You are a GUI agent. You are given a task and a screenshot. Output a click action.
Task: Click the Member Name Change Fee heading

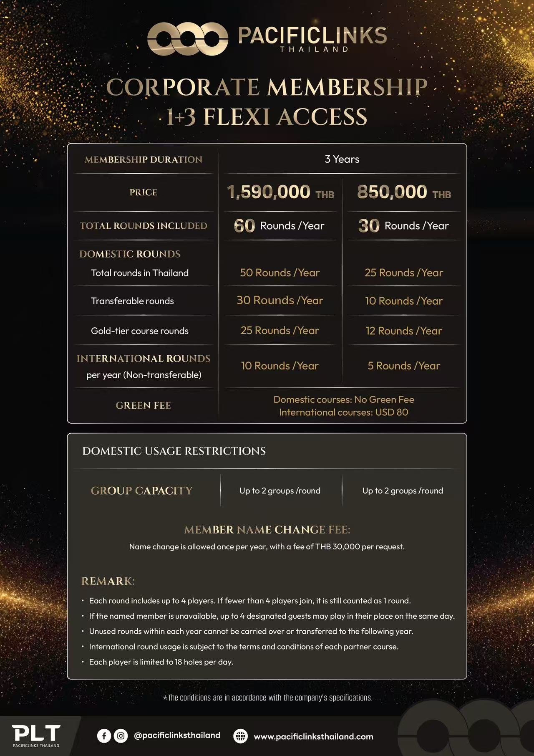click(267, 529)
